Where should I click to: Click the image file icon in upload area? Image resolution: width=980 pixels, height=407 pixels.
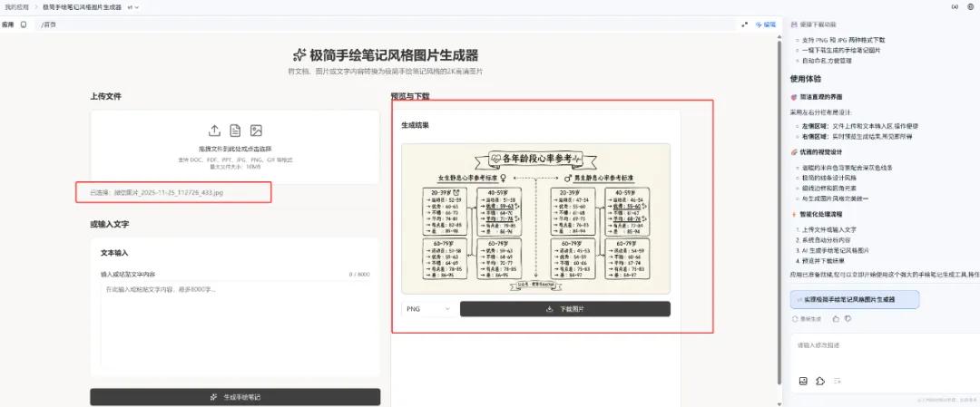[x=256, y=131]
